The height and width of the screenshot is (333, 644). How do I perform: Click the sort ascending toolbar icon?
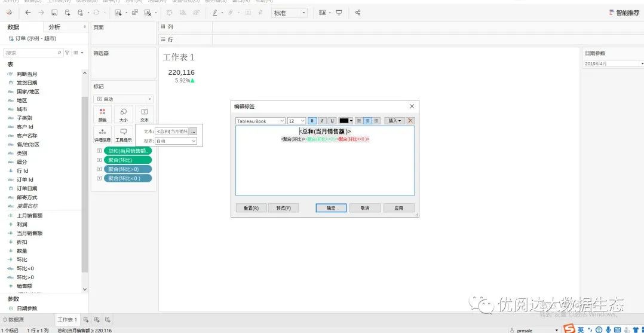point(182,13)
